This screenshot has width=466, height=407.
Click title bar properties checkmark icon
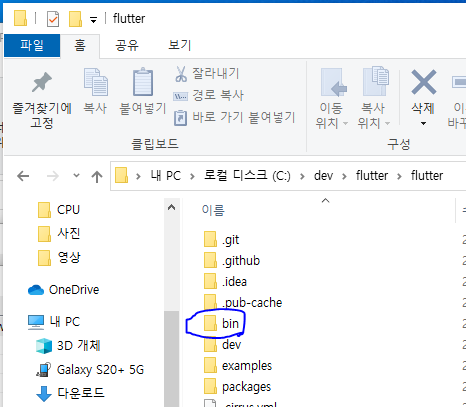pyautogui.click(x=53, y=19)
